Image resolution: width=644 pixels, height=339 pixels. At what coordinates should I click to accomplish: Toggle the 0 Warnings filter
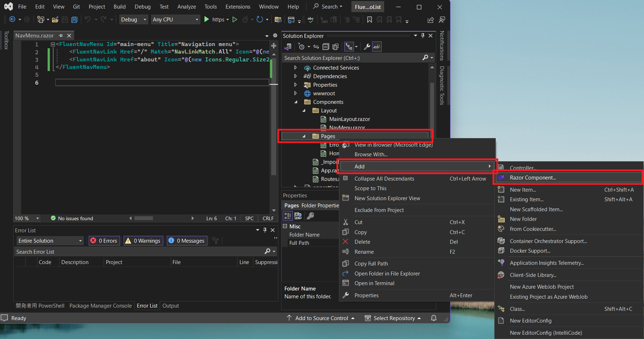click(143, 241)
